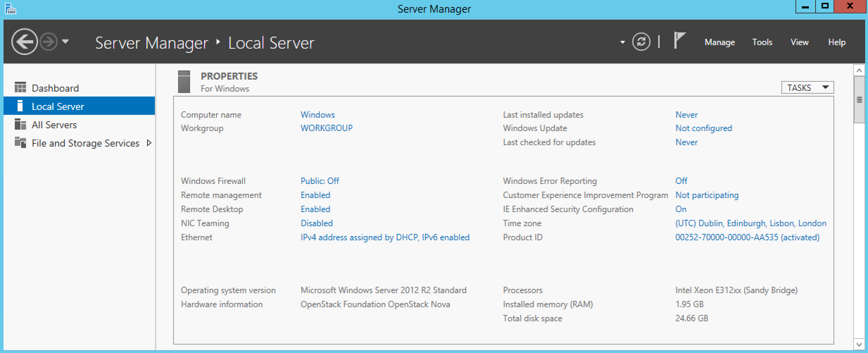Image resolution: width=868 pixels, height=353 pixels.
Task: Open the navigation history dropdown arrow
Action: [65, 42]
